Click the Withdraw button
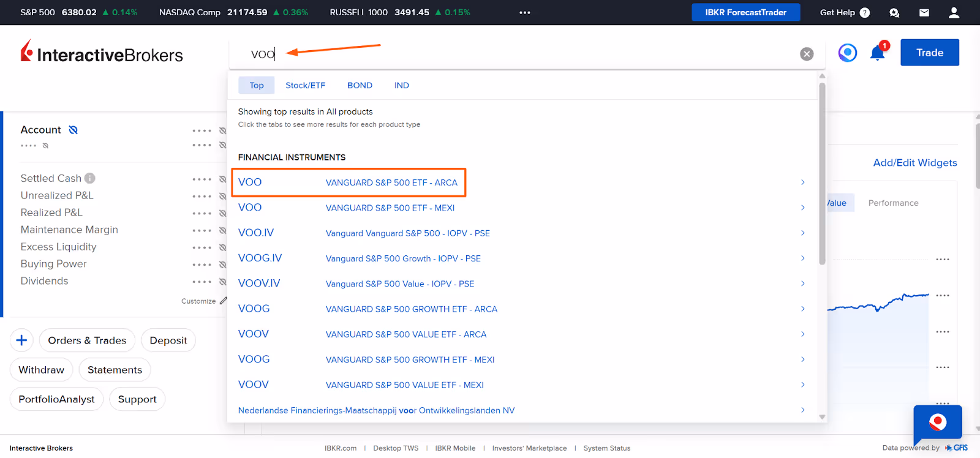 [41, 370]
